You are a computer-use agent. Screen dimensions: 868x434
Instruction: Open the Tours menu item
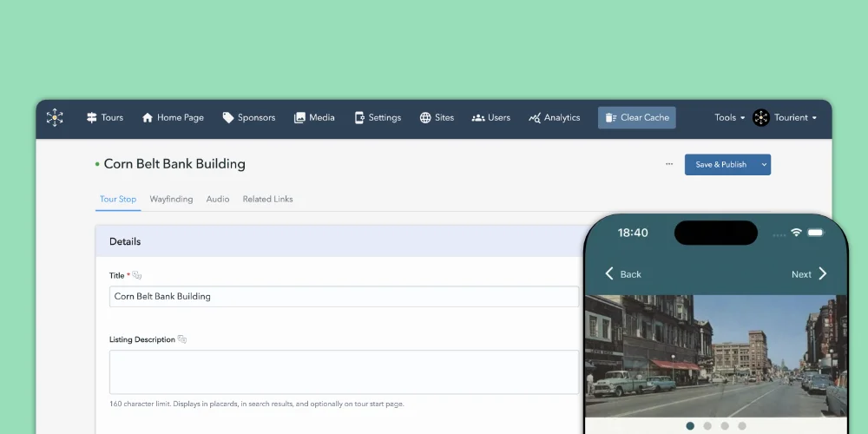coord(105,117)
